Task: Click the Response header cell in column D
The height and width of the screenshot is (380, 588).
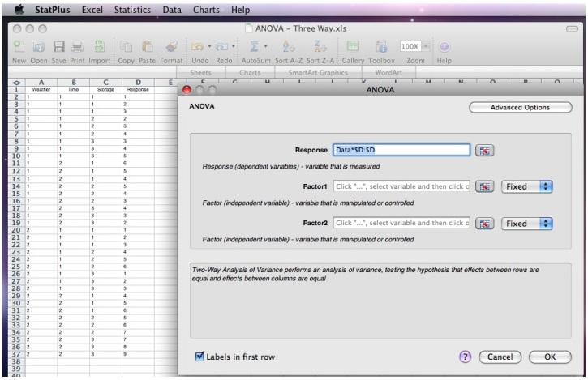Action: (x=138, y=90)
